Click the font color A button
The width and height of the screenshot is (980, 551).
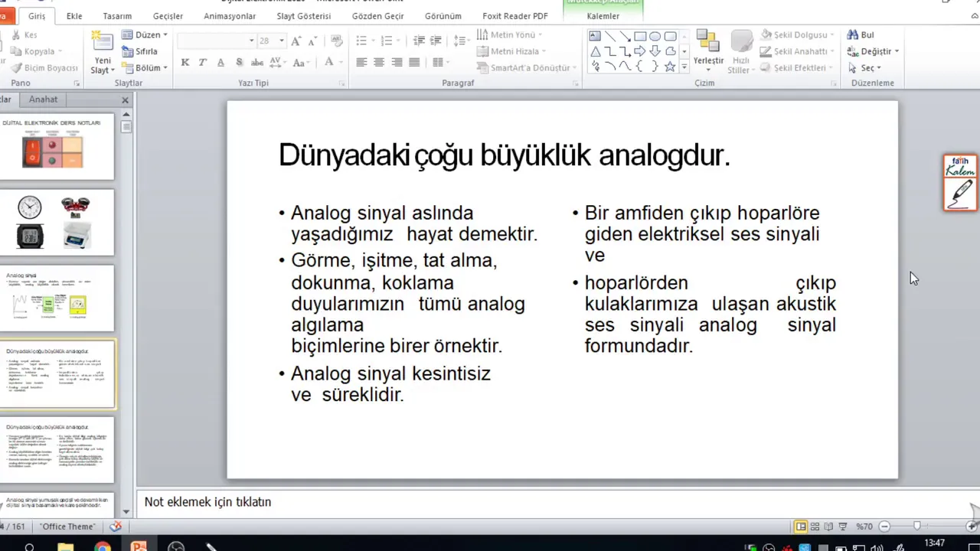[x=329, y=63]
